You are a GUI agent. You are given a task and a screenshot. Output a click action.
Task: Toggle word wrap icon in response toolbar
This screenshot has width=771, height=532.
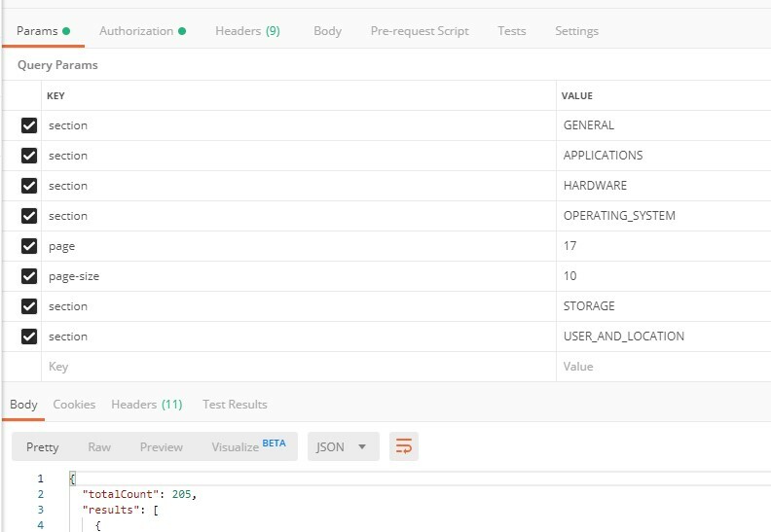coord(403,446)
